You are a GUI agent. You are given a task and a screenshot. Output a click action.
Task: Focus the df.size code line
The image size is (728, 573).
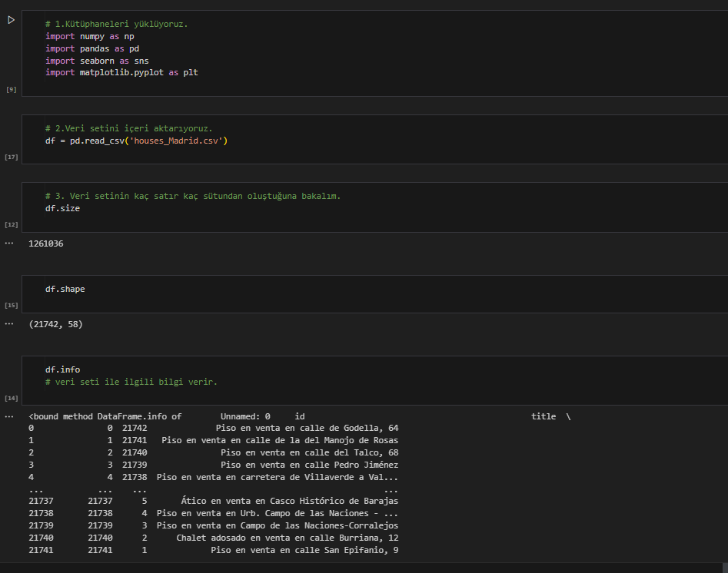(62, 208)
